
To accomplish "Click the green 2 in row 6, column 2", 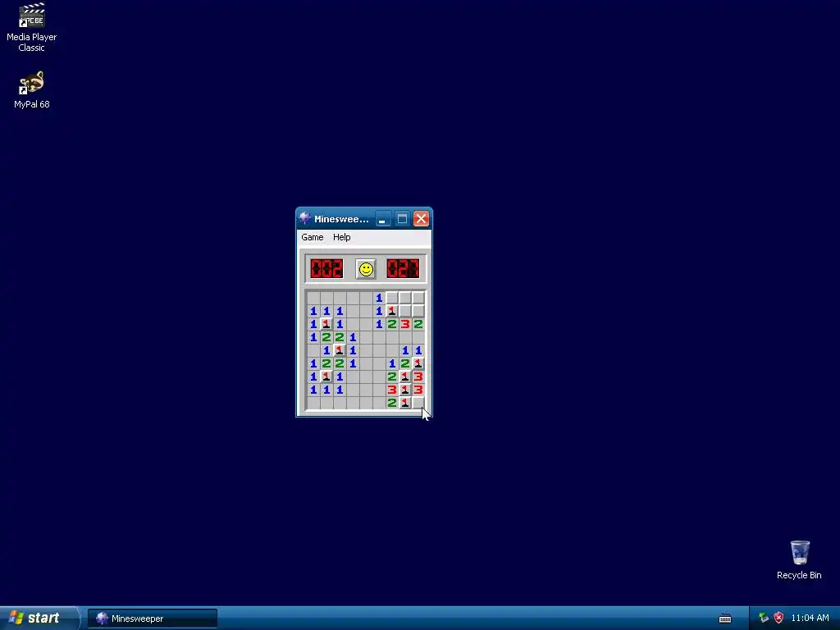I will pos(326,363).
